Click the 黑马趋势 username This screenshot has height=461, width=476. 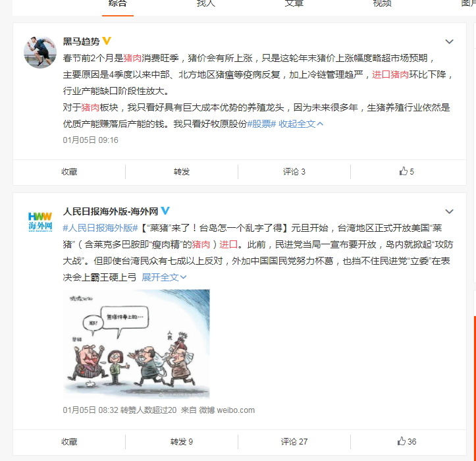pos(81,41)
